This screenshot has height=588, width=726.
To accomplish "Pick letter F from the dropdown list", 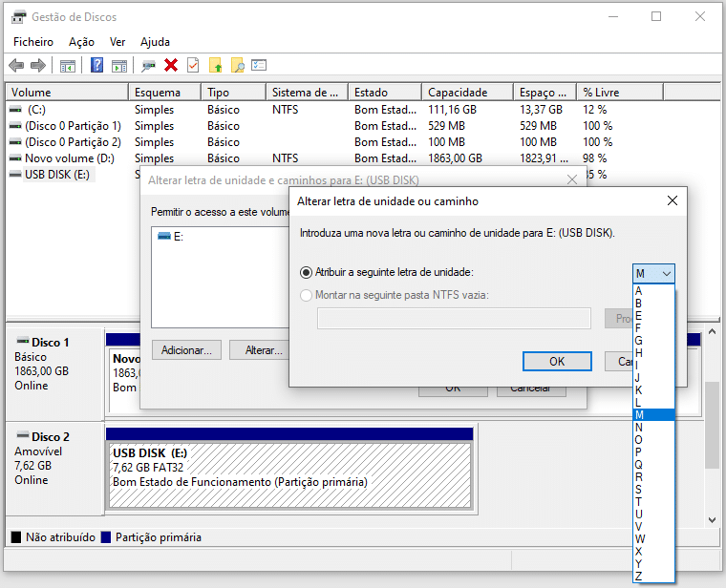I will point(639,328).
